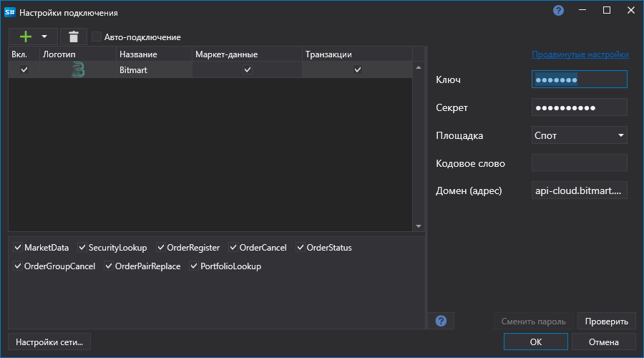Image resolution: width=644 pixels, height=358 pixels.
Task: Click the Сменить пароль button
Action: [x=533, y=321]
